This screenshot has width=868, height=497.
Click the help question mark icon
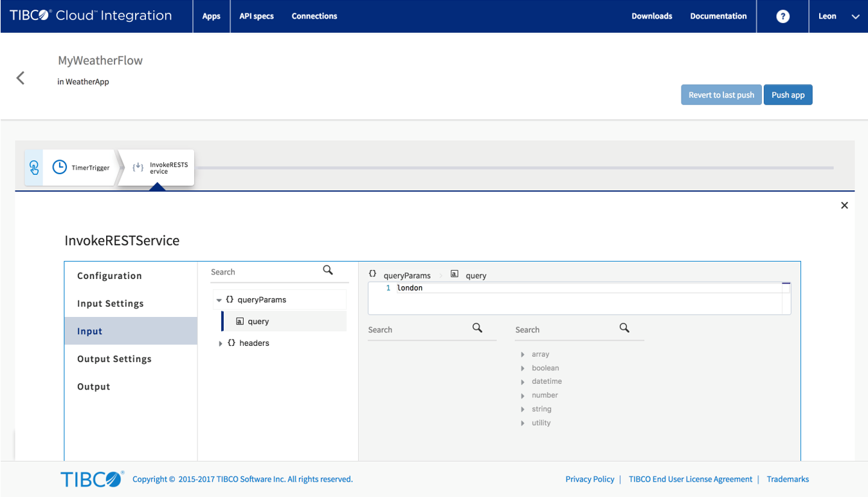[782, 17]
